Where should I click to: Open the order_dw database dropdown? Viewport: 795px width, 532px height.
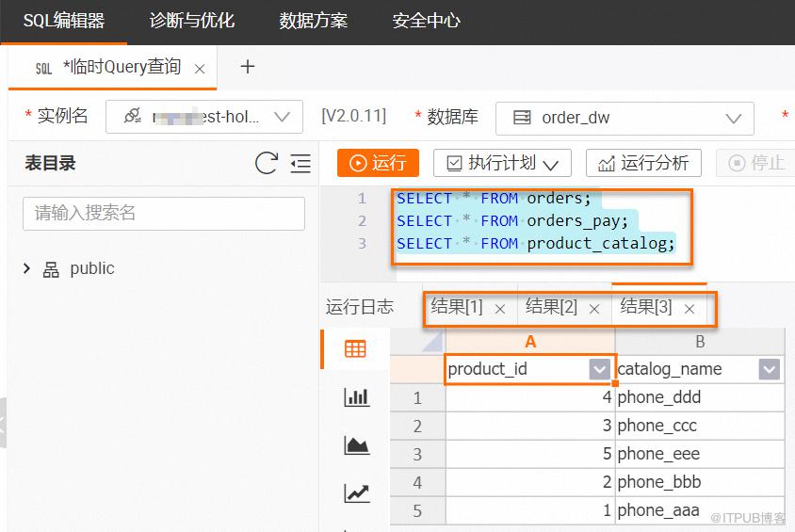625,118
